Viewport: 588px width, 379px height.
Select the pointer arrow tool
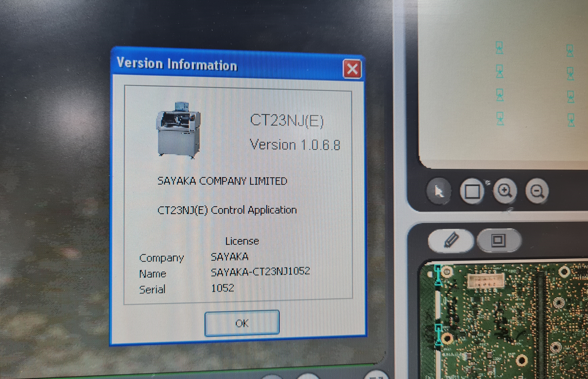(x=439, y=191)
